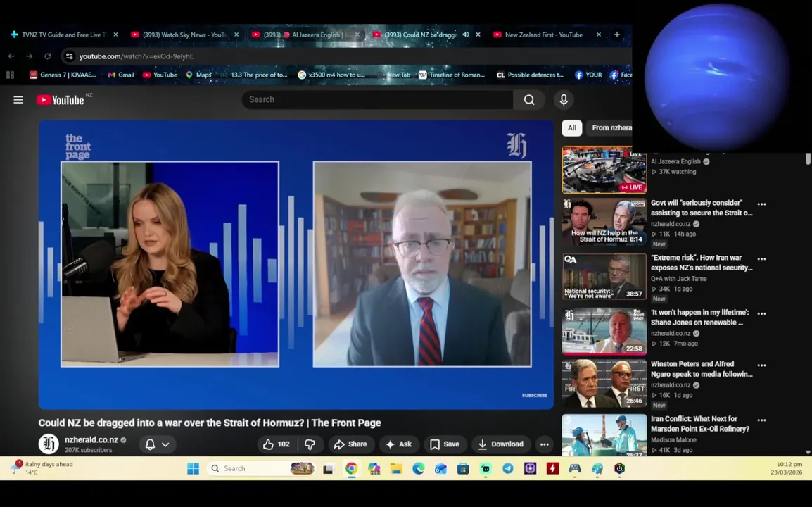Open options for Winston Peters video
The height and width of the screenshot is (507, 812).
point(761,365)
